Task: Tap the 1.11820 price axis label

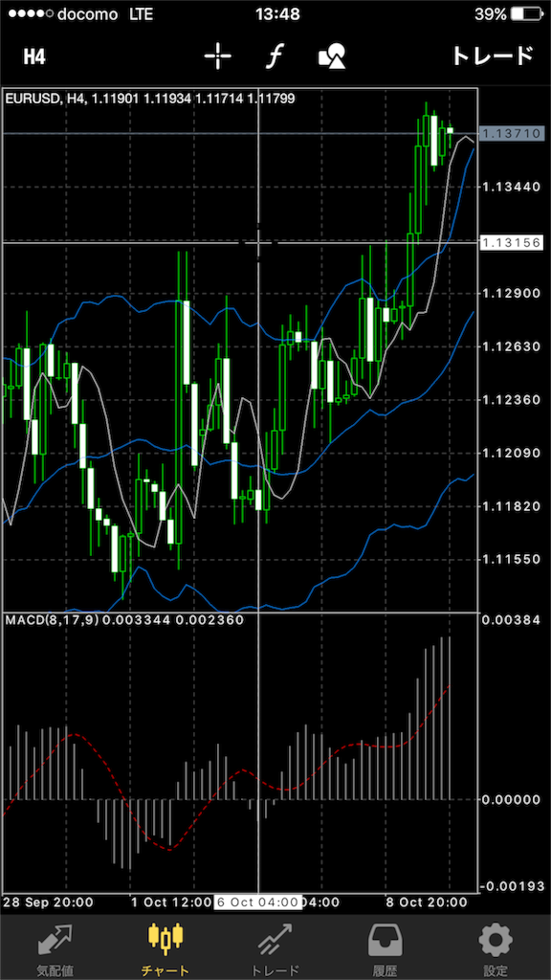Action: (513, 505)
